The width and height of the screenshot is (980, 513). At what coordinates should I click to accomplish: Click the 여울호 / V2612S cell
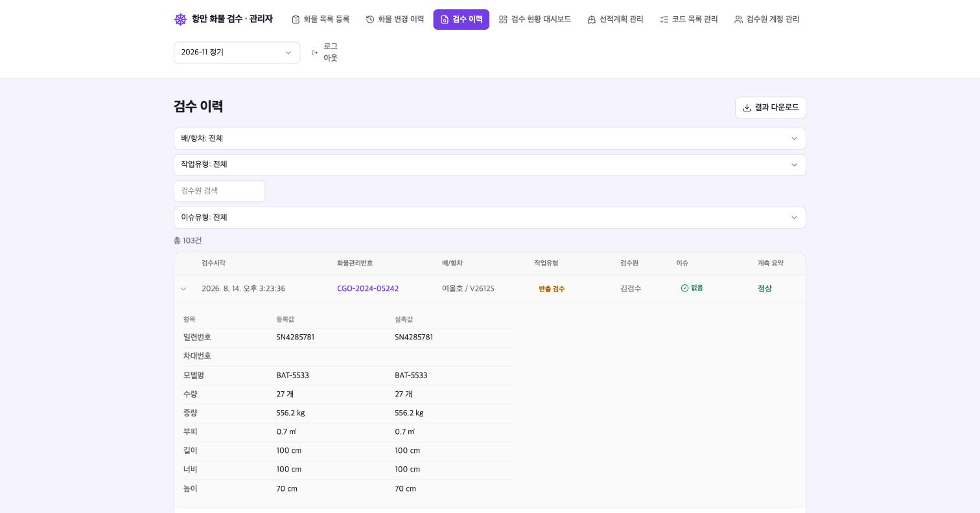point(468,289)
